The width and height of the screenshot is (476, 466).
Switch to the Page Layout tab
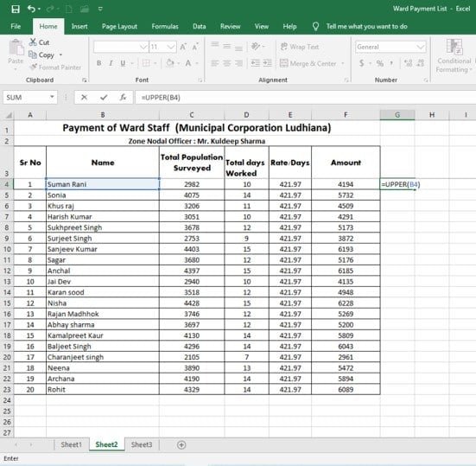(x=119, y=27)
